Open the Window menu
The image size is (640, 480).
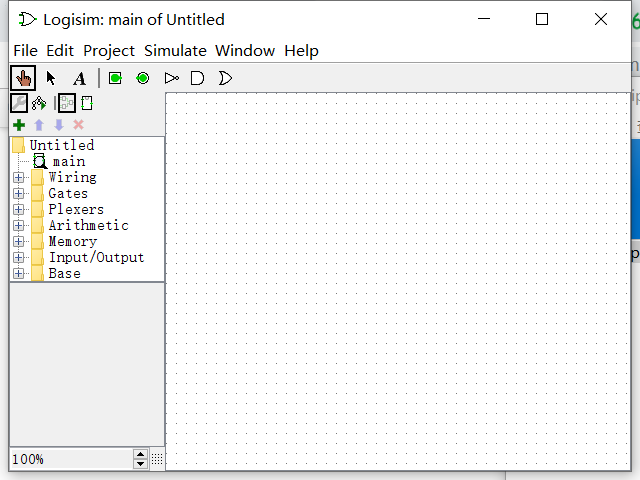245,51
